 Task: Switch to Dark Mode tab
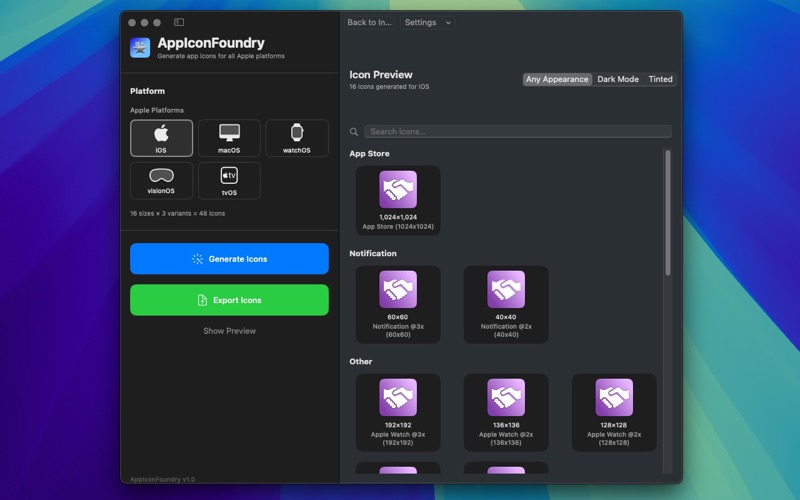pos(618,79)
